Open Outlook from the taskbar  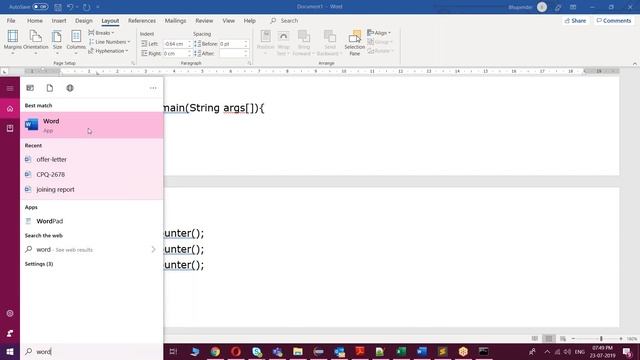pyautogui.click(x=339, y=351)
